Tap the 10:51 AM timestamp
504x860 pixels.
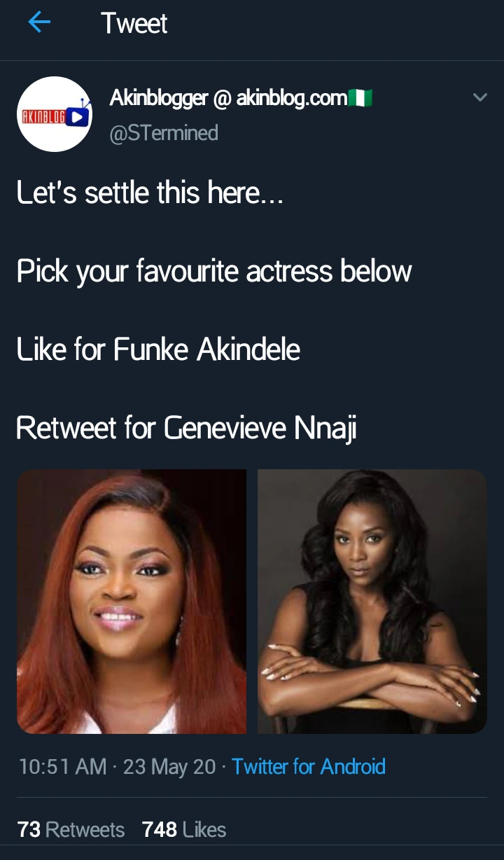[x=63, y=766]
